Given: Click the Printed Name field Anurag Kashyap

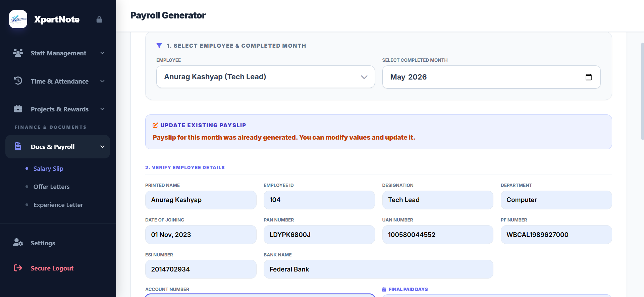Looking at the screenshot, I should pyautogui.click(x=201, y=200).
